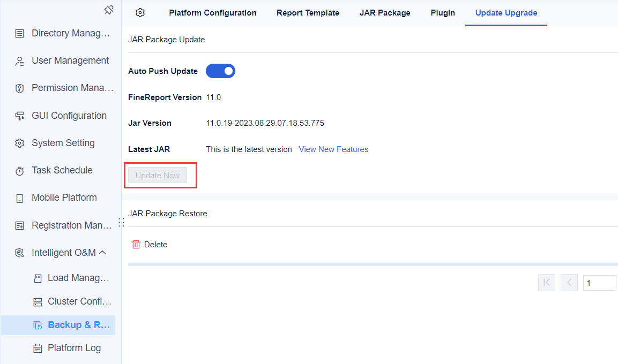Click the Directory Management list icon
Screen dimensions: 618x364
[19, 33]
